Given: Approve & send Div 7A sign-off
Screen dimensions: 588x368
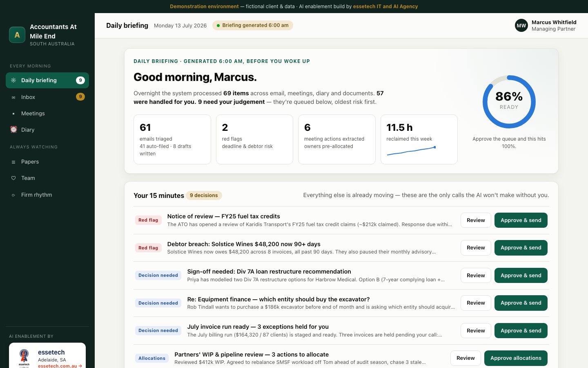Looking at the screenshot, I should coord(521,275).
